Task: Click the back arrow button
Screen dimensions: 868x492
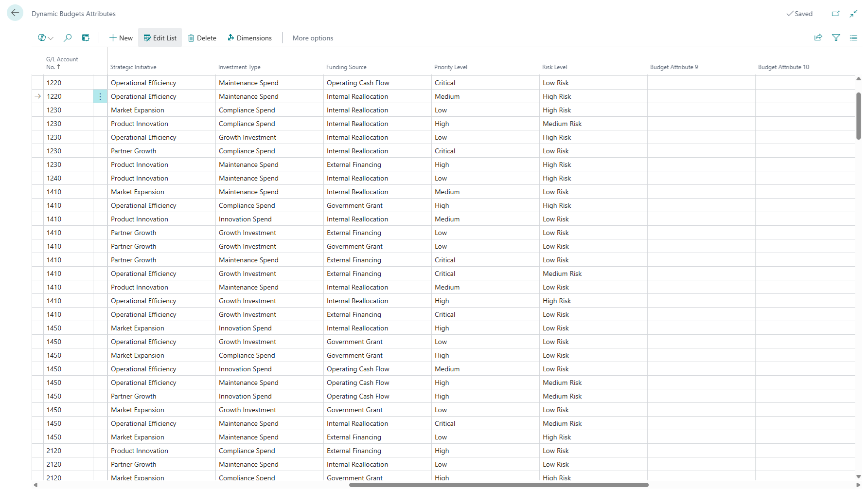Action: [x=15, y=13]
